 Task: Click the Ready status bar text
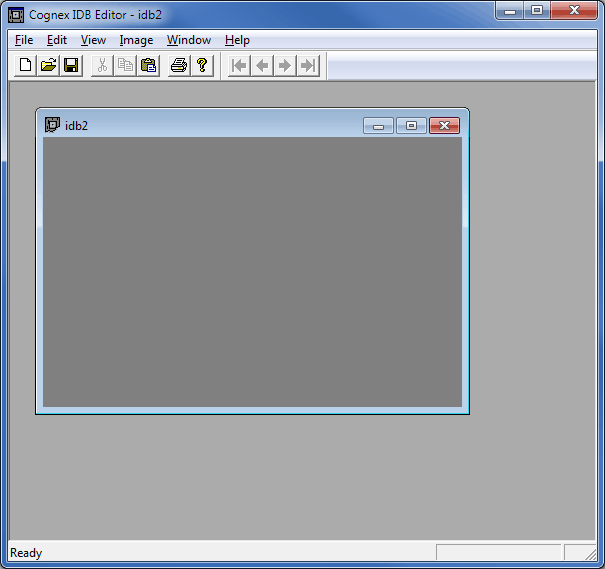(26, 553)
